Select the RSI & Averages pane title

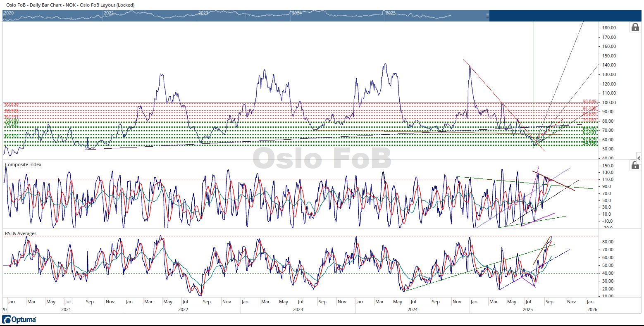pyautogui.click(x=21, y=233)
